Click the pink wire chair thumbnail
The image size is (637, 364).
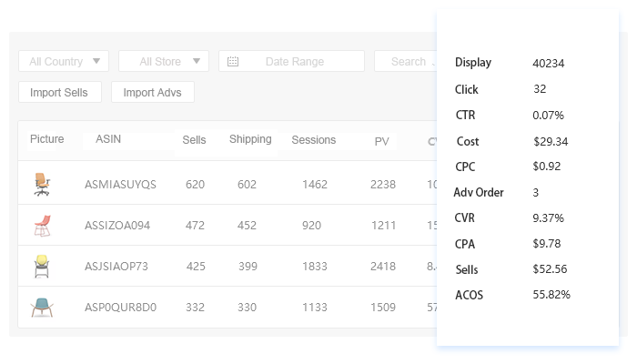(x=41, y=226)
